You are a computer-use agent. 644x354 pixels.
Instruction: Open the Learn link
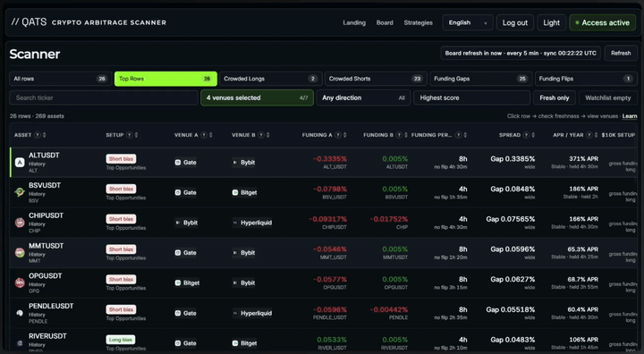pyautogui.click(x=630, y=116)
